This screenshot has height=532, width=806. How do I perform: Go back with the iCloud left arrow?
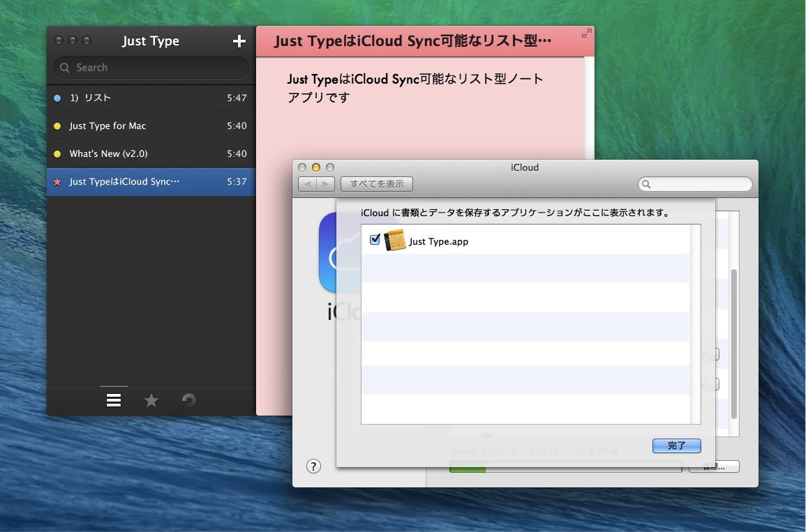tap(307, 184)
